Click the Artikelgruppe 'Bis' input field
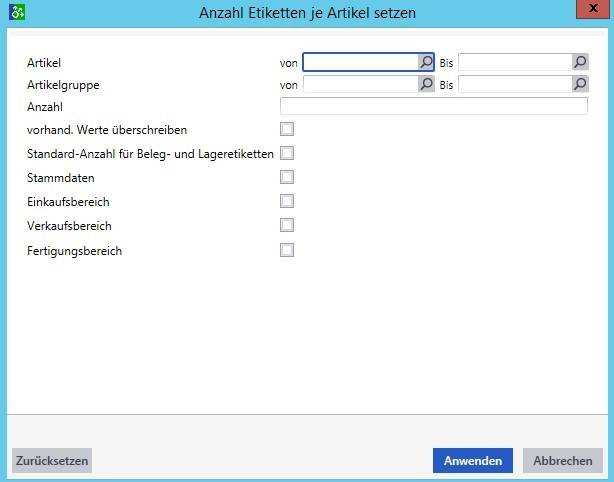614x482 pixels. tap(514, 85)
